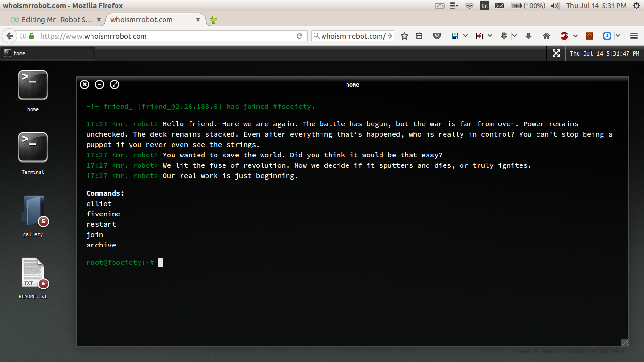Image resolution: width=644 pixels, height=362 pixels.
Task: Click the restart command text
Action: (x=101, y=224)
